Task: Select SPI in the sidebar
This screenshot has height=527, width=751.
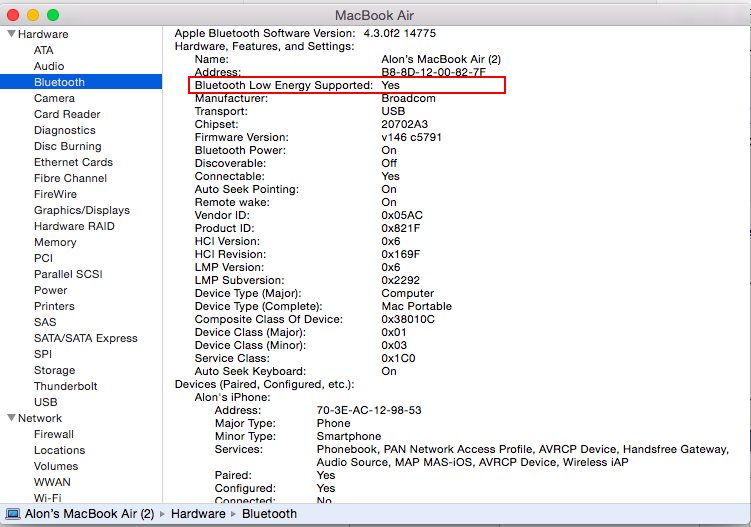Action: [43, 354]
